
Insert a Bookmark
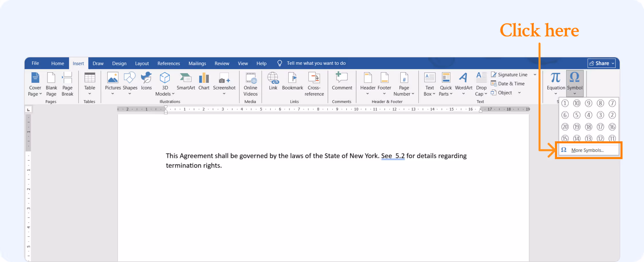293,83
